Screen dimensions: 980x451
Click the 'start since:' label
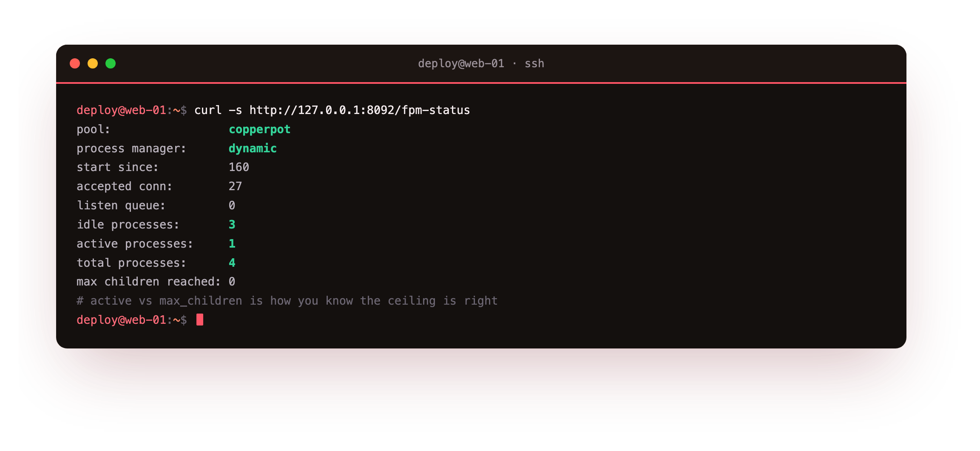point(117,167)
